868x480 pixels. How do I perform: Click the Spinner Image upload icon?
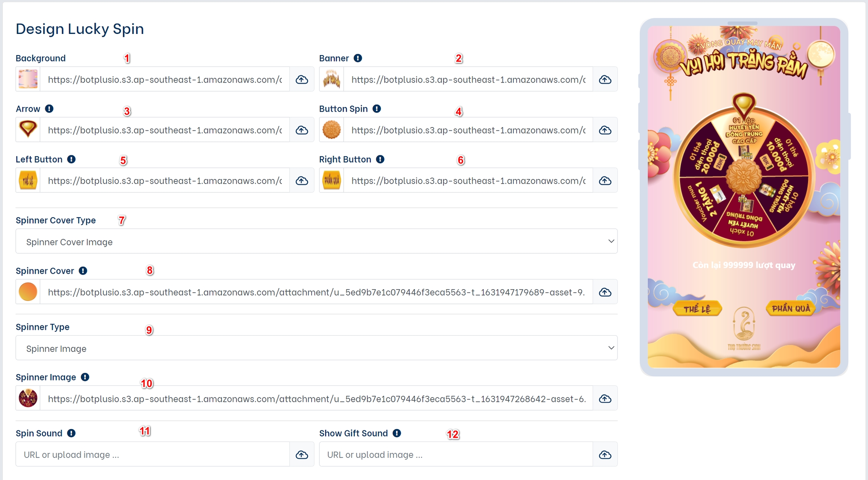[605, 399]
